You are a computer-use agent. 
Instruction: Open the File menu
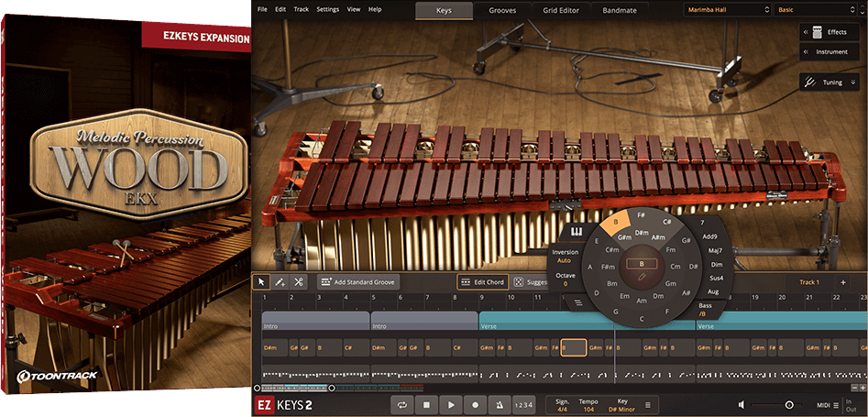coord(262,9)
